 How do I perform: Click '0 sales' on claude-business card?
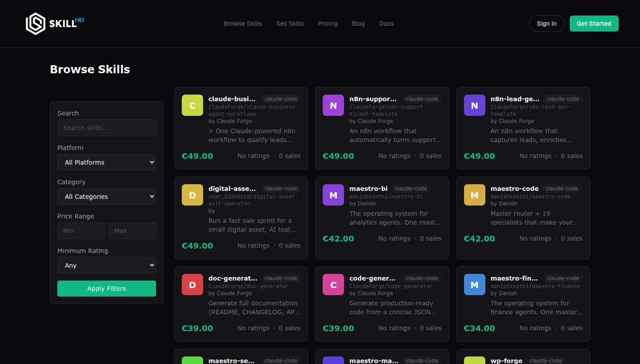289,156
